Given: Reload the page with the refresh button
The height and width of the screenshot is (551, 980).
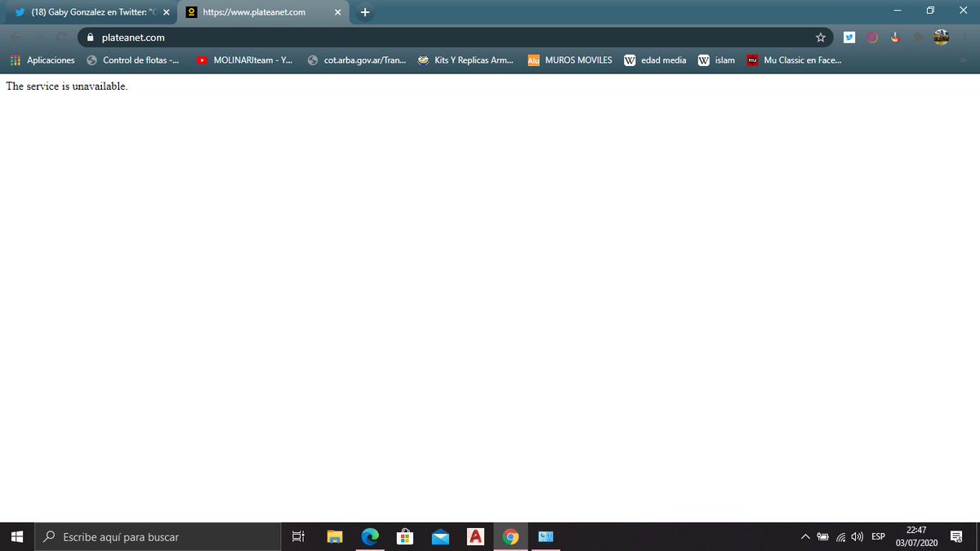Looking at the screenshot, I should coord(61,38).
